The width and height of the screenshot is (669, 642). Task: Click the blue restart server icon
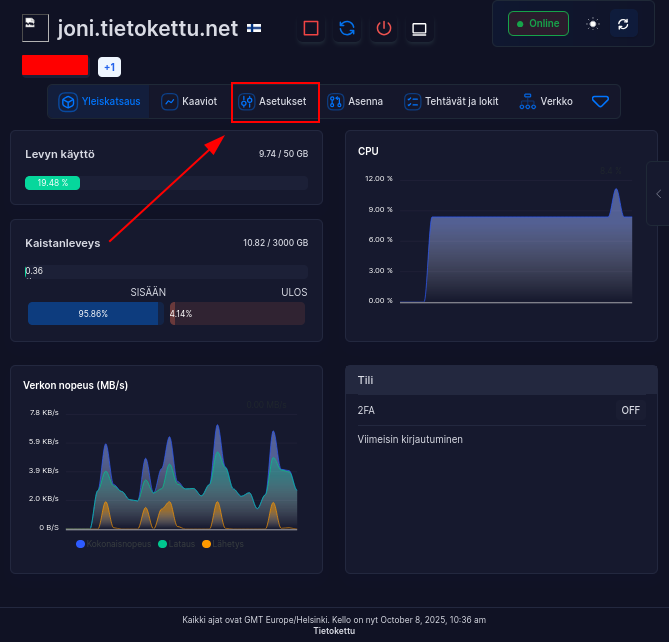click(x=347, y=28)
